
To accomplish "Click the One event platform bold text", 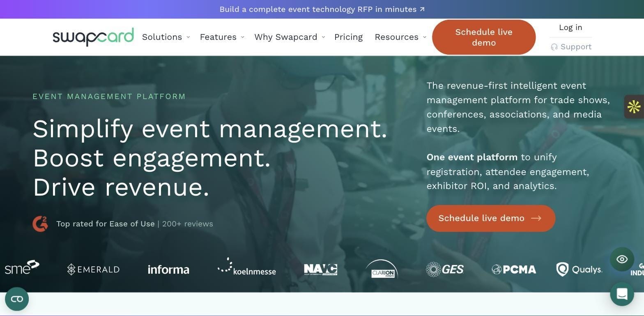I will point(472,157).
